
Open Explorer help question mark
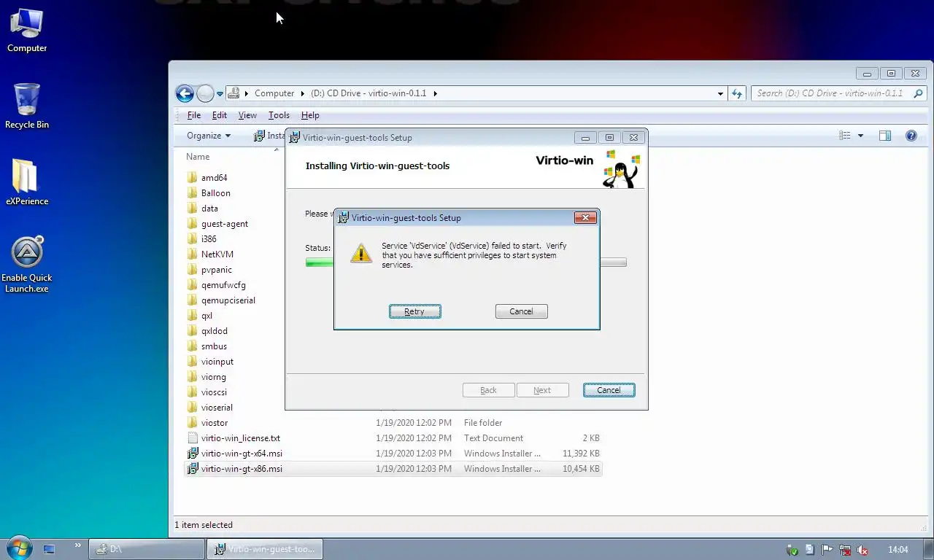(911, 136)
